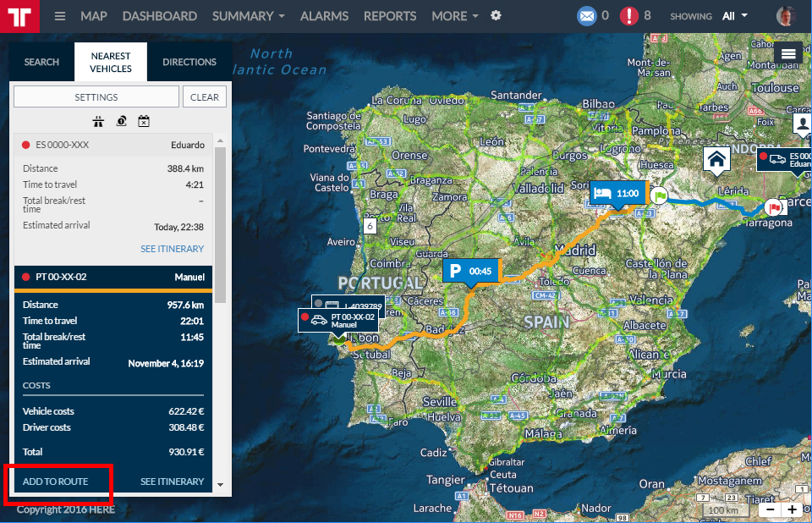Expand the More dropdown menu
Image resolution: width=812 pixels, height=523 pixels.
(x=454, y=16)
